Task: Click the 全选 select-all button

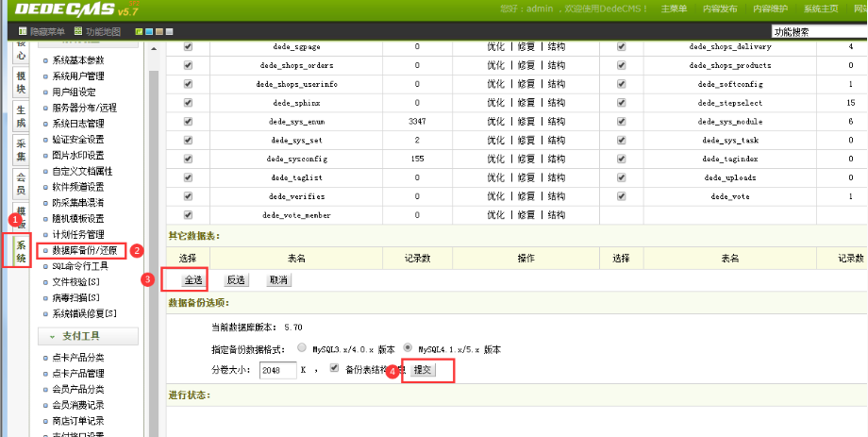Action: point(192,279)
